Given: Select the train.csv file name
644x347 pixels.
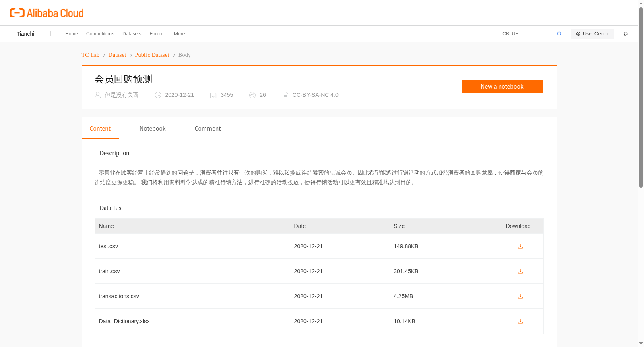Looking at the screenshot, I should 109,271.
